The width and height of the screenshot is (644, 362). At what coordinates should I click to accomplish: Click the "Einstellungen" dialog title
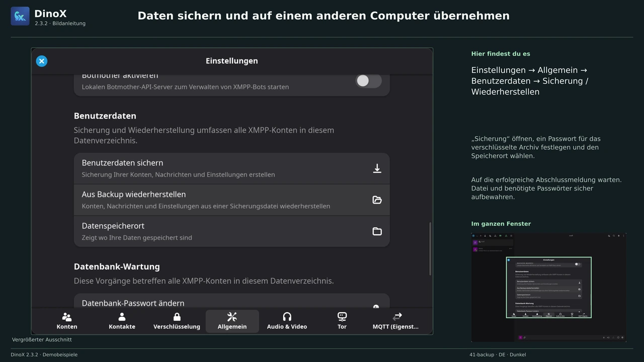point(232,61)
